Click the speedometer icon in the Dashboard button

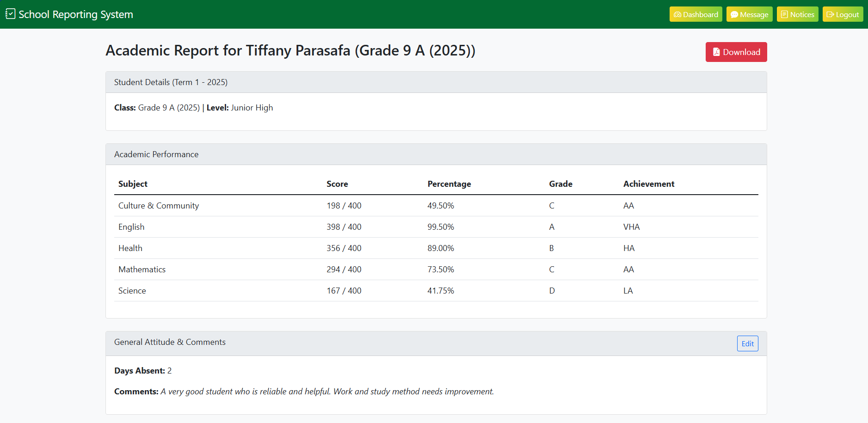pos(677,15)
